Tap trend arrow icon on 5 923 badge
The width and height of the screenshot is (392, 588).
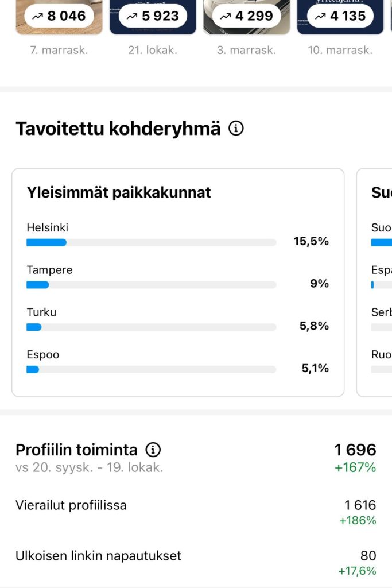coord(132,17)
